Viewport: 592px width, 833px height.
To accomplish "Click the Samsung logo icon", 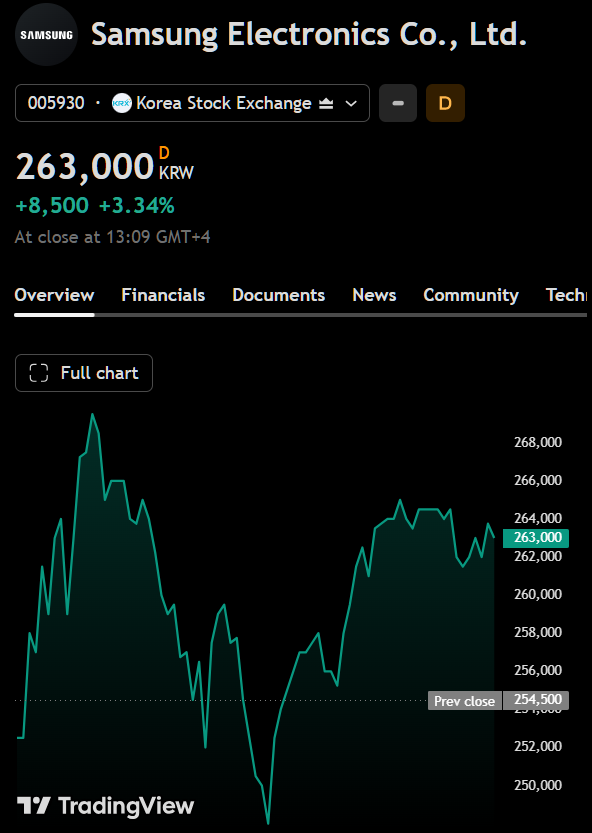I will (x=46, y=35).
